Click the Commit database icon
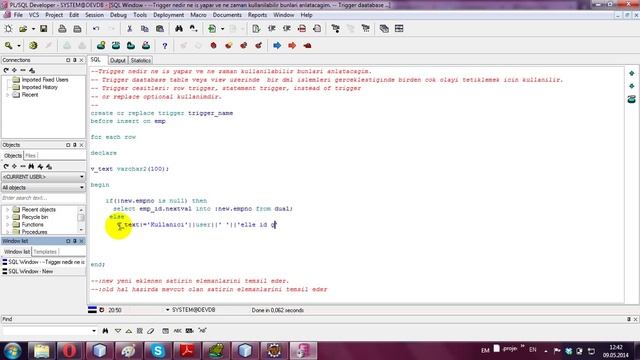 click(x=67, y=45)
